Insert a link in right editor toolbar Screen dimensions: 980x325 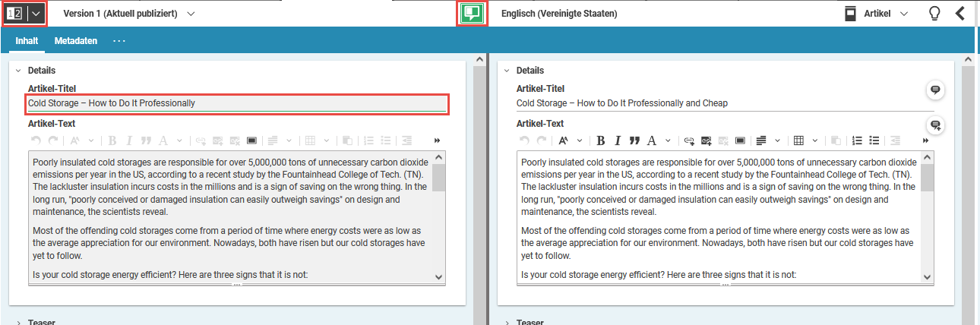click(x=689, y=140)
